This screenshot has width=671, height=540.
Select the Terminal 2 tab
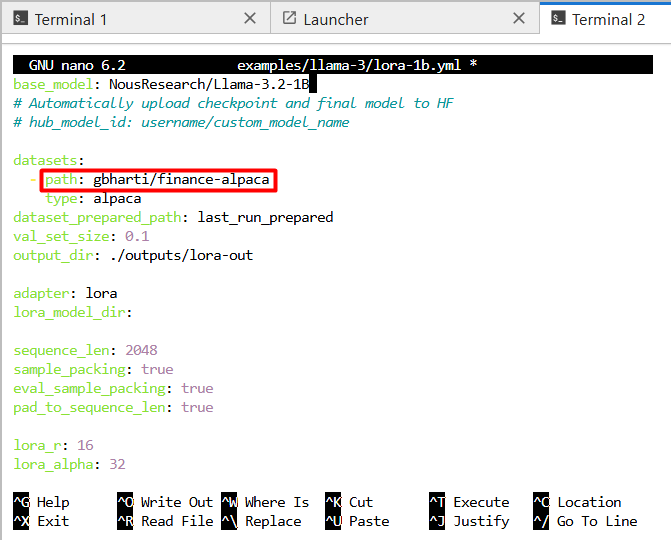point(608,19)
